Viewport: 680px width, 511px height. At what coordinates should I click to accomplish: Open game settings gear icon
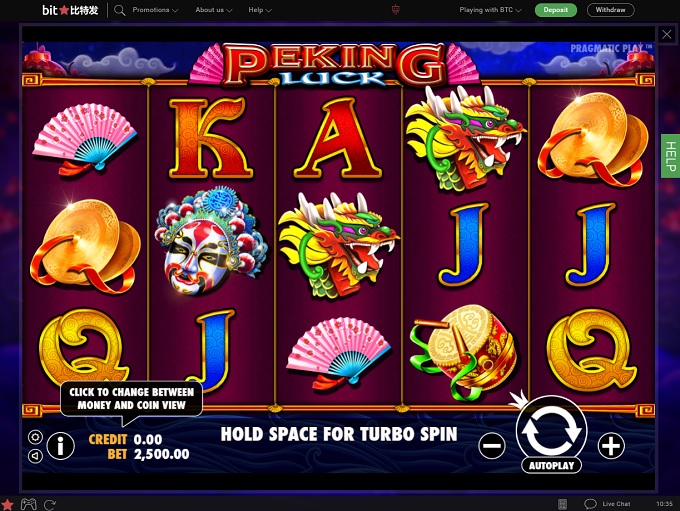35,437
